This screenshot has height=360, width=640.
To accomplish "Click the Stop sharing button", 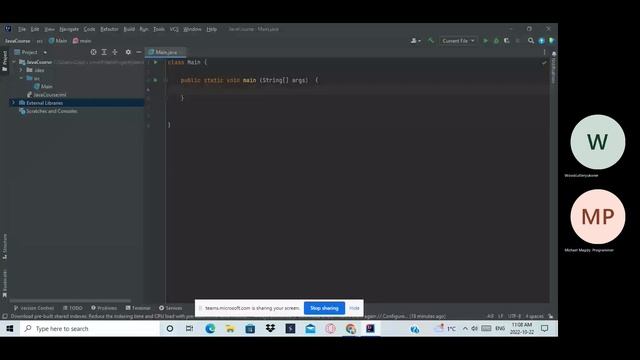I will 324,308.
